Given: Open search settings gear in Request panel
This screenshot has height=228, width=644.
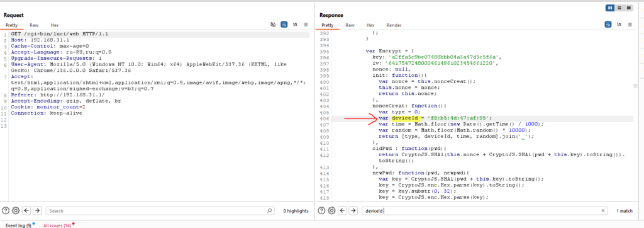Looking at the screenshot, I should (16, 211).
